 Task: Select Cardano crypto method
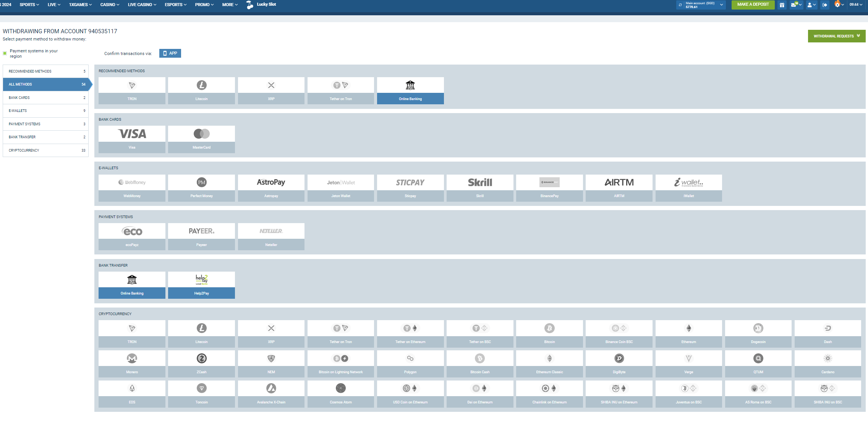[828, 364]
